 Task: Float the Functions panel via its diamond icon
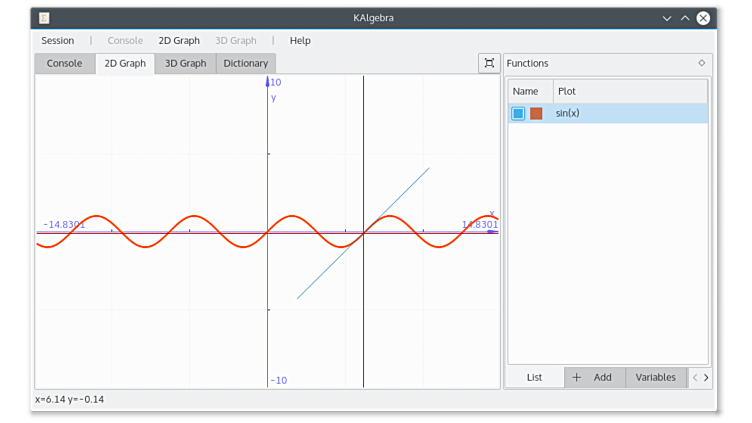701,63
